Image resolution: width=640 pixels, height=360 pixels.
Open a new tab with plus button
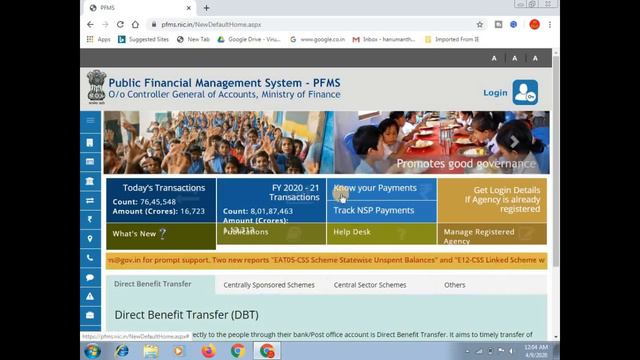tap(207, 8)
